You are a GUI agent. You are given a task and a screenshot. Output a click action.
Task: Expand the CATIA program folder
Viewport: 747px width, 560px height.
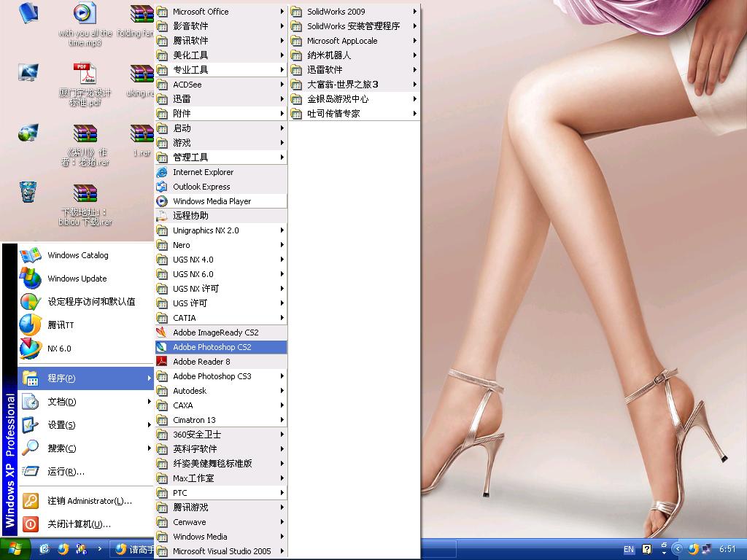pos(221,318)
